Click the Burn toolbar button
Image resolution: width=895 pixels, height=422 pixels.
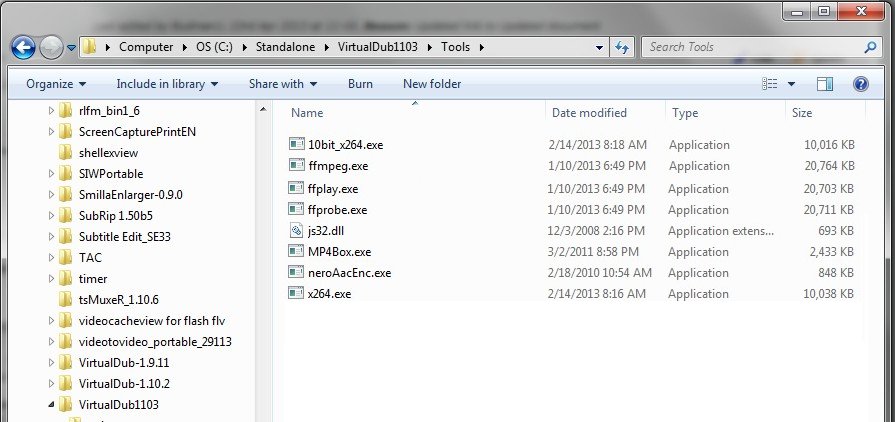click(x=360, y=84)
